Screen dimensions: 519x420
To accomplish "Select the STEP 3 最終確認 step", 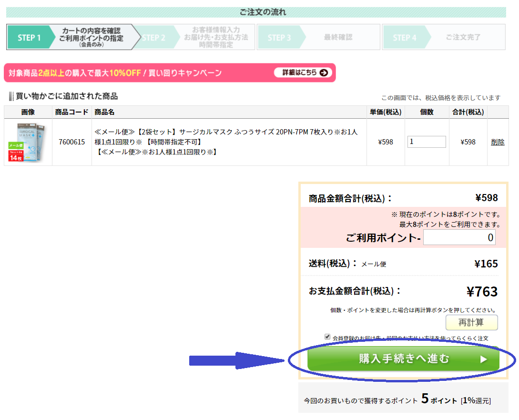I will point(318,37).
